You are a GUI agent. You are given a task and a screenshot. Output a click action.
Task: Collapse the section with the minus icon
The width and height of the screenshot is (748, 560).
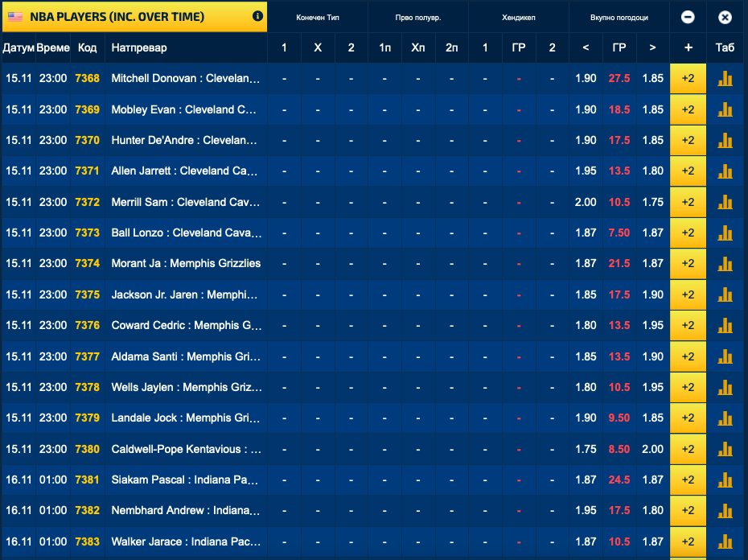tap(688, 17)
